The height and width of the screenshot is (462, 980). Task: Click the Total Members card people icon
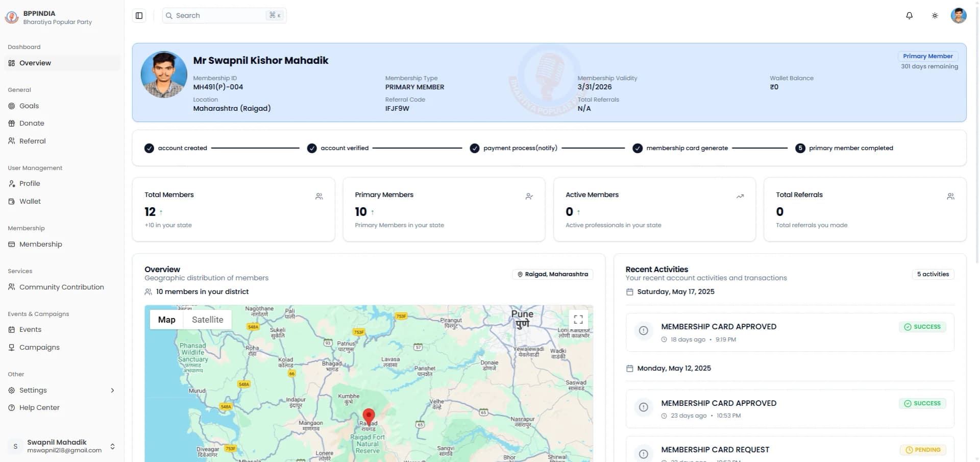pyautogui.click(x=319, y=197)
